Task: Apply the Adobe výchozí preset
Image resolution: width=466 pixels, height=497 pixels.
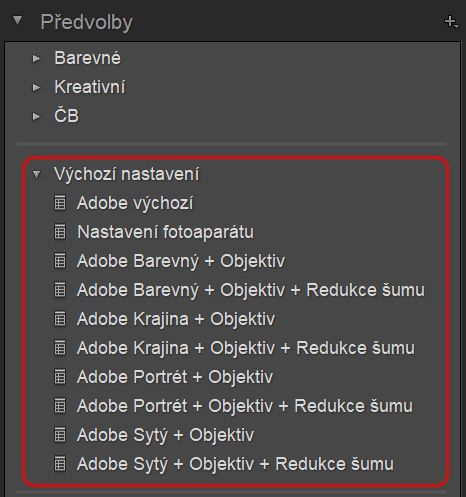Action: (135, 203)
